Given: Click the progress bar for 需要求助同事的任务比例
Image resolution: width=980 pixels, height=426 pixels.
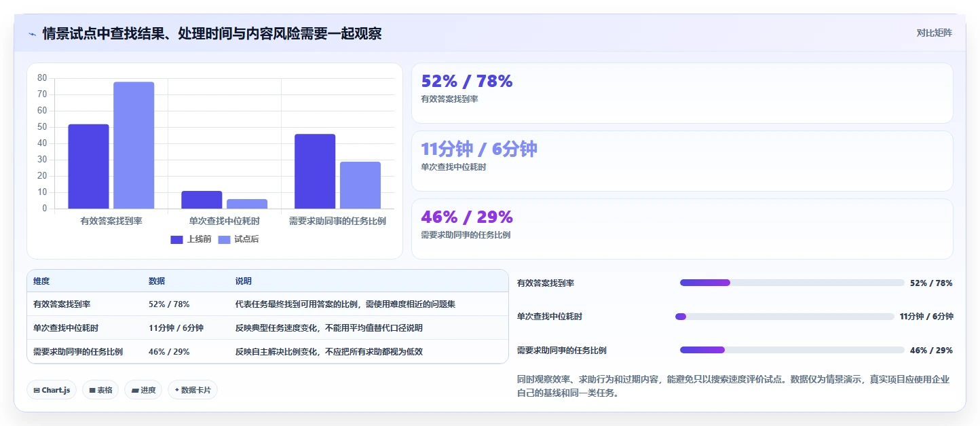Looking at the screenshot, I should pos(792,351).
